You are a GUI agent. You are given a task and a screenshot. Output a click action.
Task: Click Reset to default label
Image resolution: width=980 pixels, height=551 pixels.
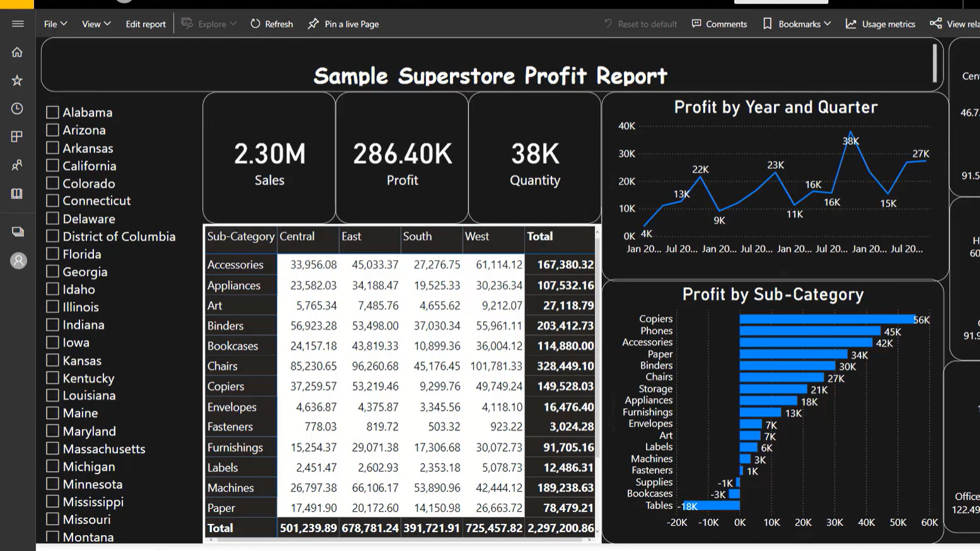coord(647,24)
